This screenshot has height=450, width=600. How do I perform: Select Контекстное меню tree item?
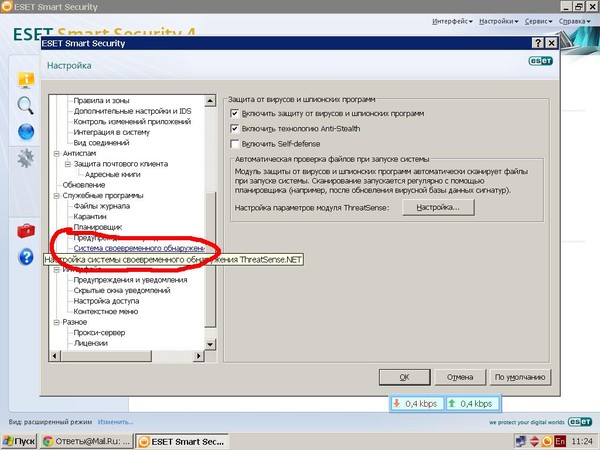click(106, 311)
